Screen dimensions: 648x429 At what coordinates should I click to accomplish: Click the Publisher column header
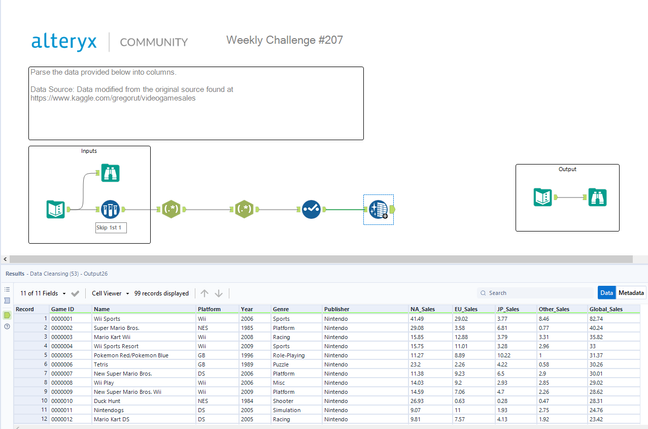365,309
